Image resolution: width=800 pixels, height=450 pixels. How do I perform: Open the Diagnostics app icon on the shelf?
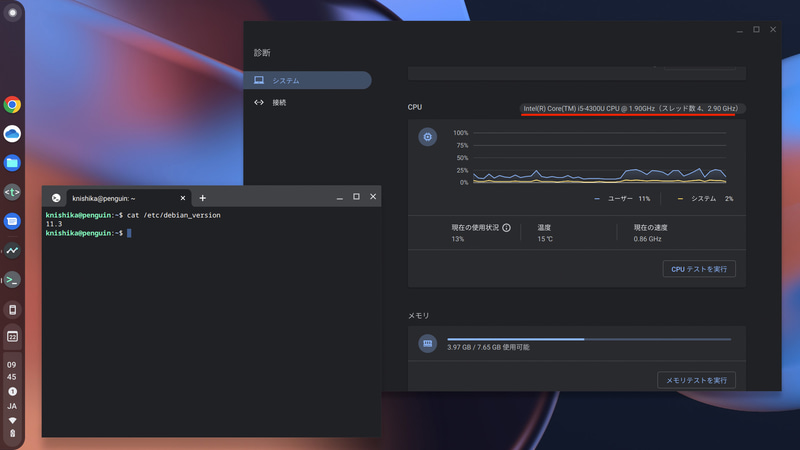(12, 250)
